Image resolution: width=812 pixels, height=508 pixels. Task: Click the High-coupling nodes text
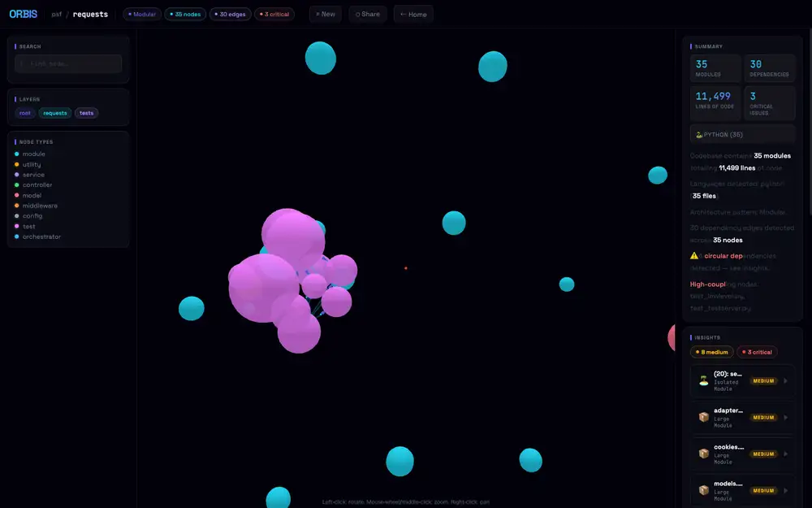tap(723, 284)
